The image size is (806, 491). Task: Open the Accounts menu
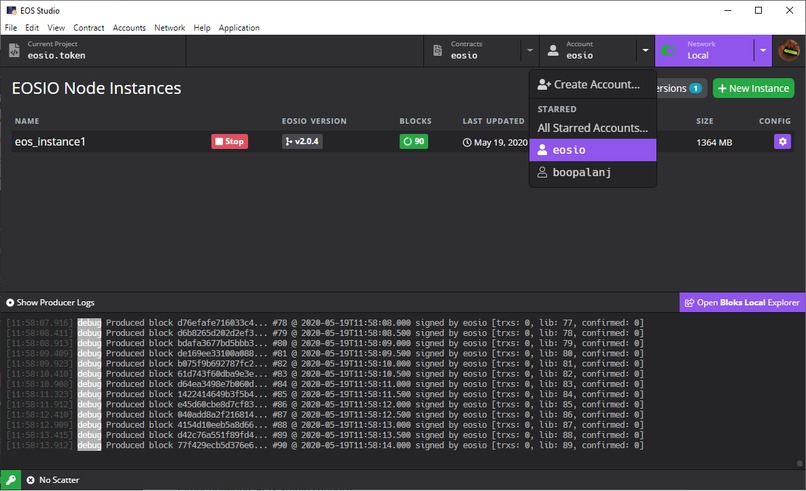(129, 28)
